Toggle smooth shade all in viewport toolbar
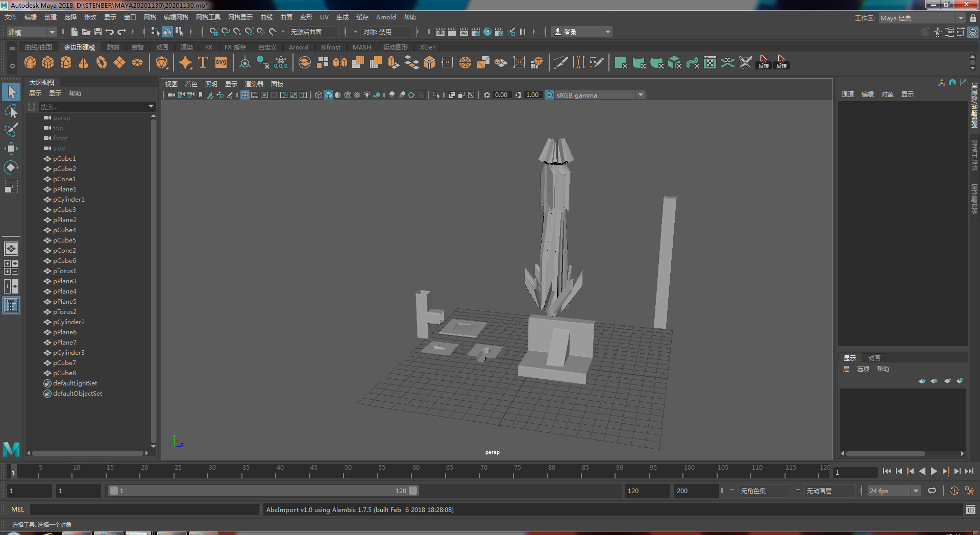This screenshot has height=535, width=980. [328, 95]
